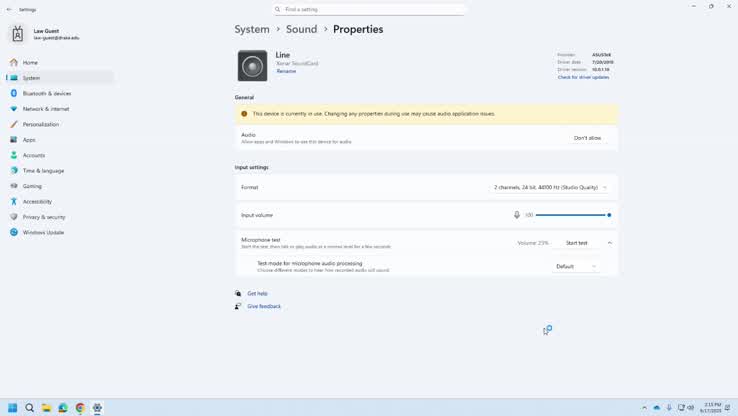Start the microphone test
The image size is (738, 416).
click(577, 243)
